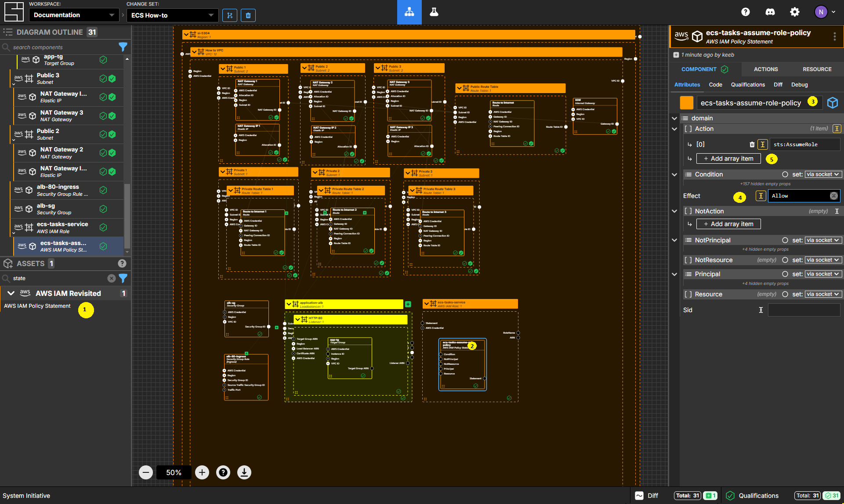Open component kebab menu in panel header
844x504 pixels.
(x=835, y=36)
